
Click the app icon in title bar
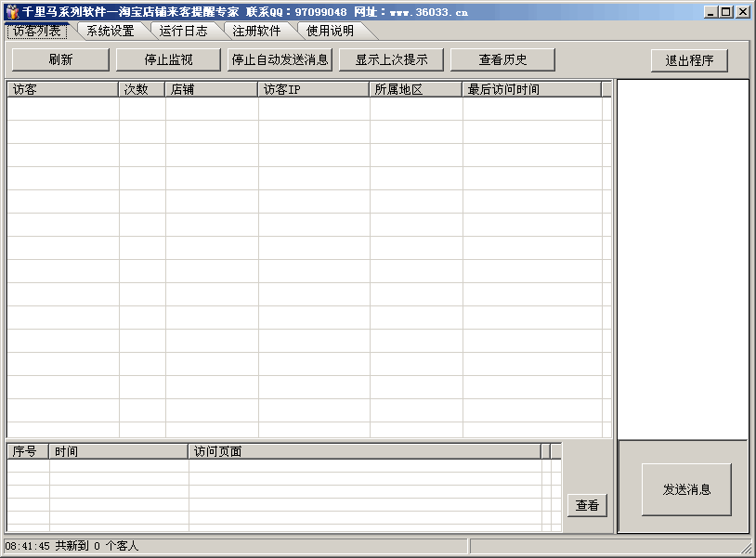(x=11, y=11)
